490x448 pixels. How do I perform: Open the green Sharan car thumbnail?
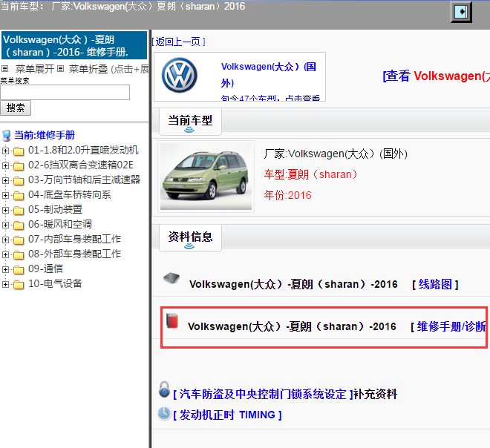point(206,177)
